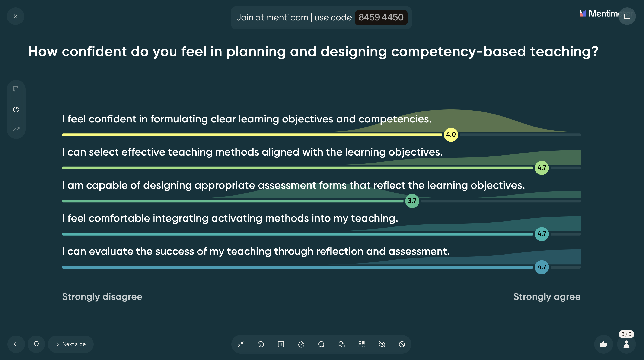Click the 8459 4450 join code
This screenshot has width=644, height=360.
381,17
